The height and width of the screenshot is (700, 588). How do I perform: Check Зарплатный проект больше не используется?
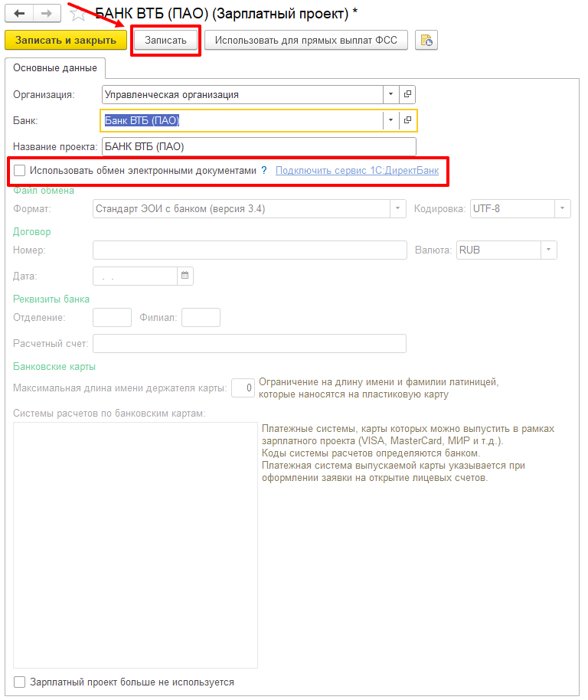tap(20, 682)
